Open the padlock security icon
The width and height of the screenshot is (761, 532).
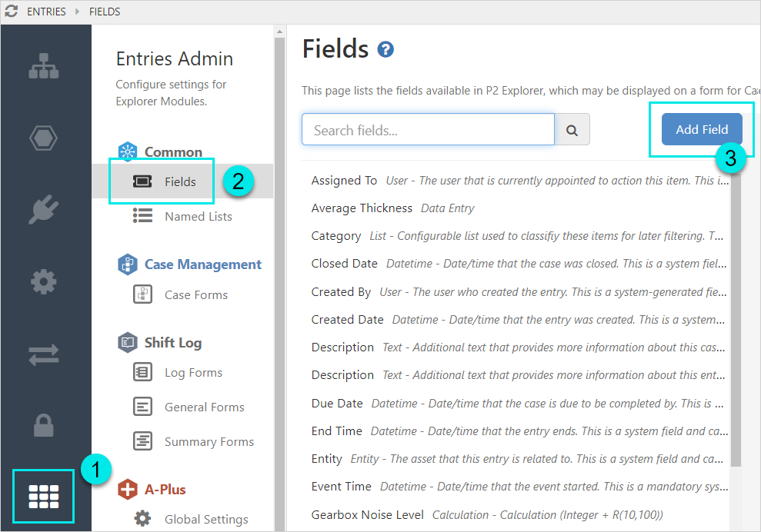[x=43, y=425]
